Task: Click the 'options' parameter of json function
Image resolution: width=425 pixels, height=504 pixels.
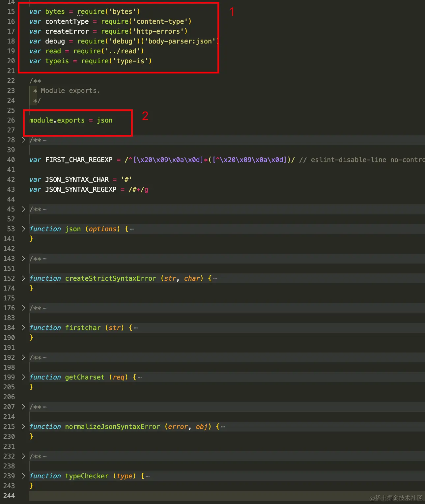Action: pyautogui.click(x=102, y=229)
